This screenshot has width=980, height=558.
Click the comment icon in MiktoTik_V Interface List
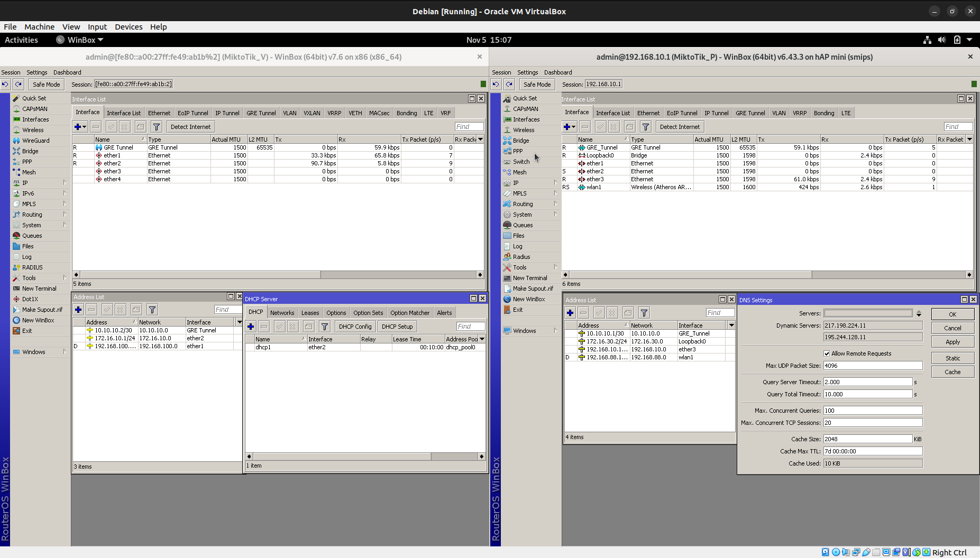[x=140, y=127]
